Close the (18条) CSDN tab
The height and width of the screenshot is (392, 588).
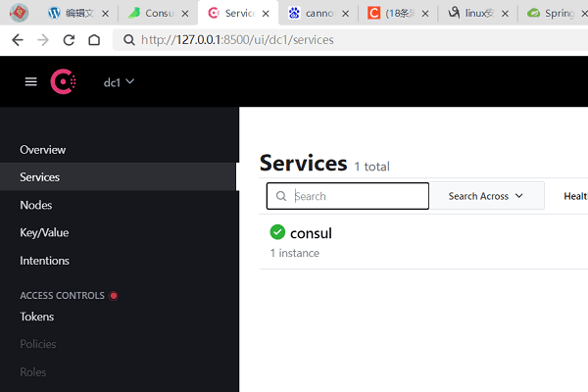point(425,14)
